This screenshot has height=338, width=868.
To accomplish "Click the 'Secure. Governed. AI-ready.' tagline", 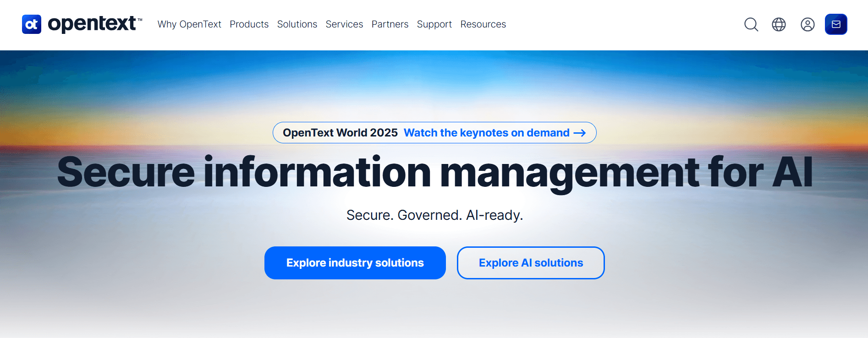I will [x=434, y=215].
